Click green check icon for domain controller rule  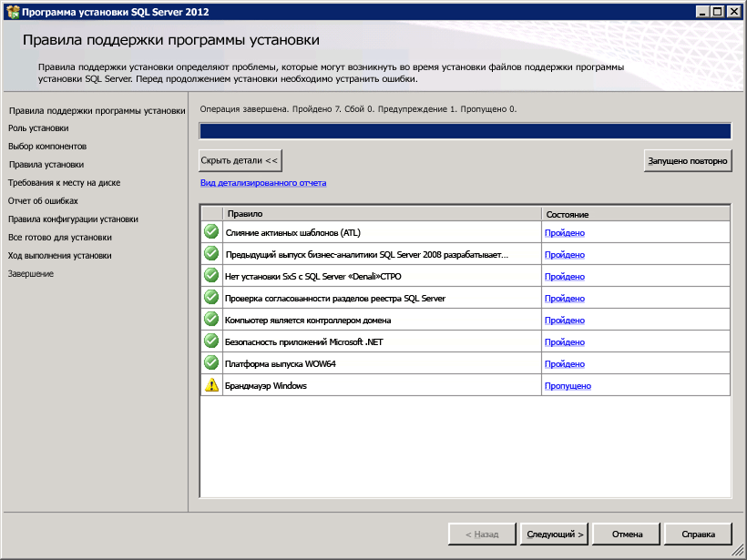tap(211, 320)
